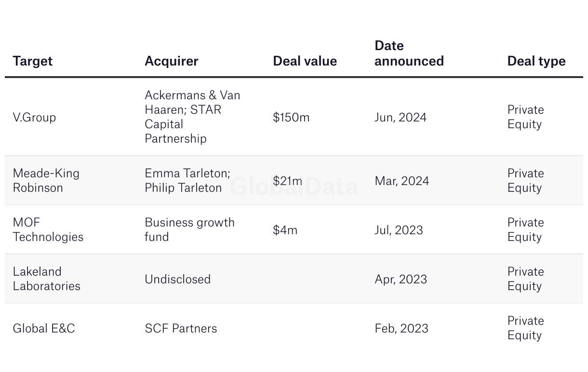This screenshot has height=372, width=588.
Task: Click the Target column header
Action: click(x=33, y=61)
